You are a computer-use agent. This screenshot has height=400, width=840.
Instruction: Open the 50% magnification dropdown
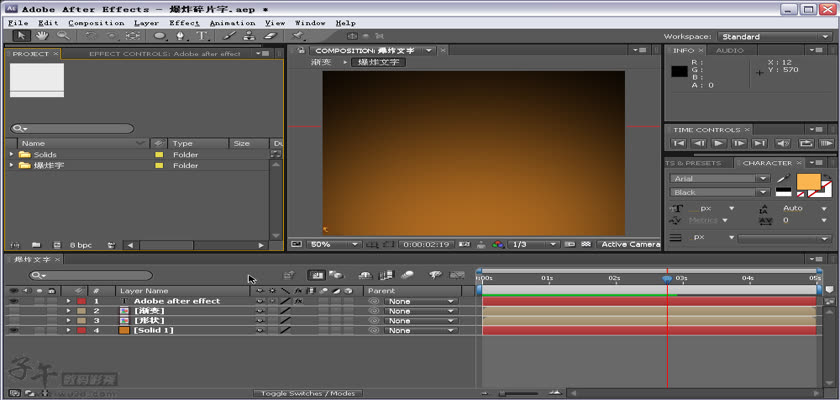(x=333, y=244)
